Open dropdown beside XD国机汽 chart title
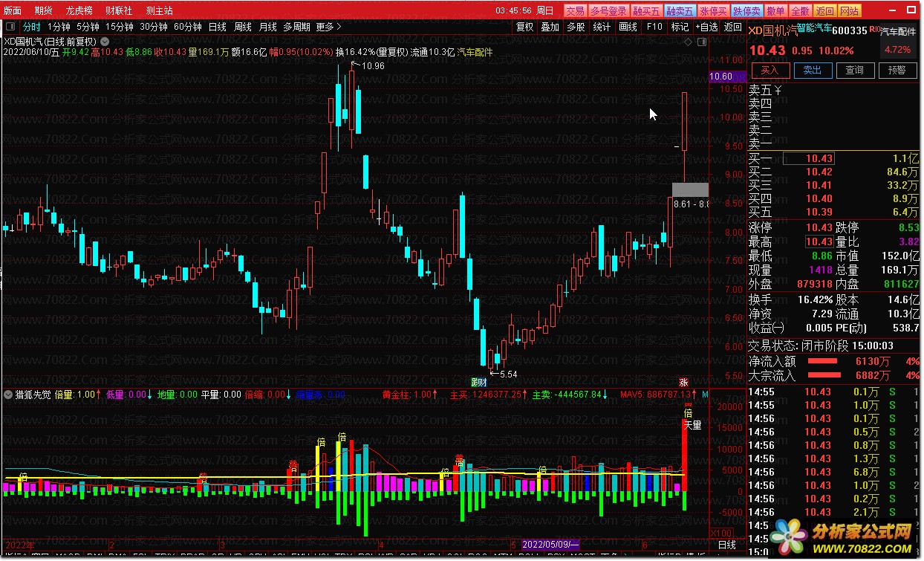This screenshot has width=924, height=561. point(105,42)
